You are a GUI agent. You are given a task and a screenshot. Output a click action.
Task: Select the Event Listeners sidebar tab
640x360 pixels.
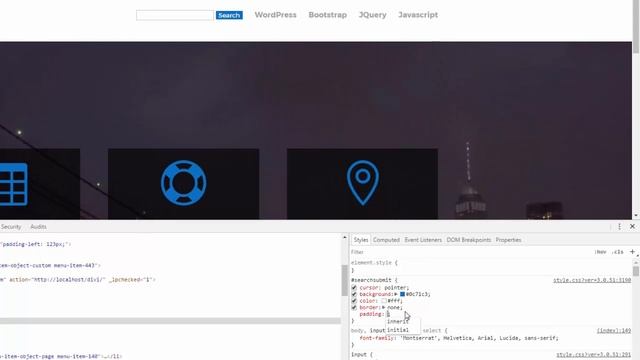pos(423,240)
